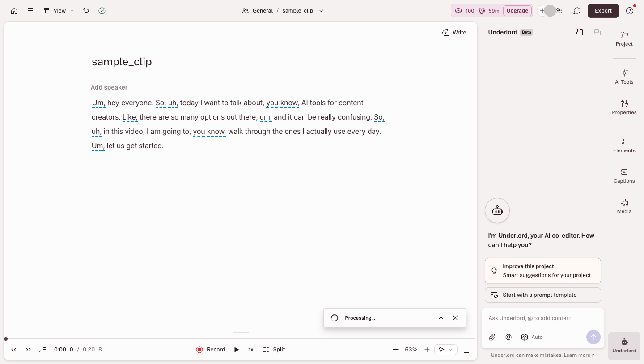Open the Properties tab
This screenshot has width=644, height=364.
click(x=624, y=107)
